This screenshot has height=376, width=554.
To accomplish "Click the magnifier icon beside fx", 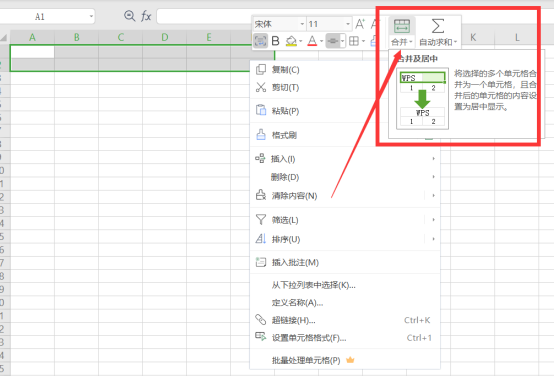I will click(x=130, y=16).
